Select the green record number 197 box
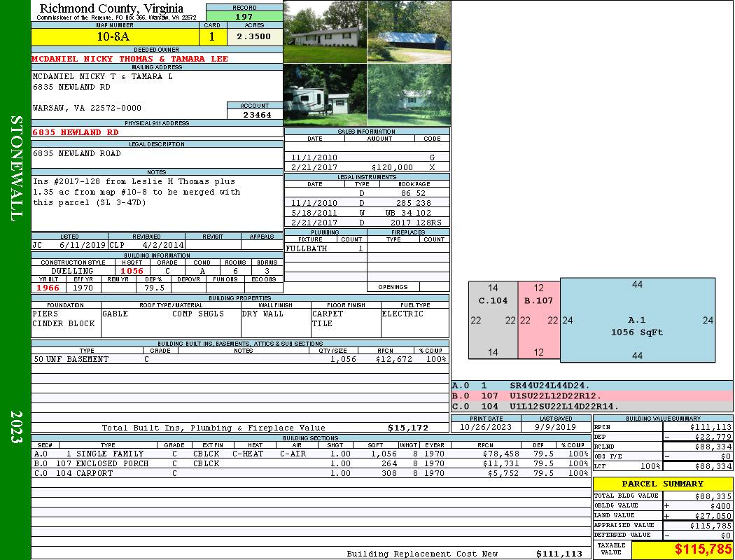The height and width of the screenshot is (560, 735). click(x=244, y=16)
